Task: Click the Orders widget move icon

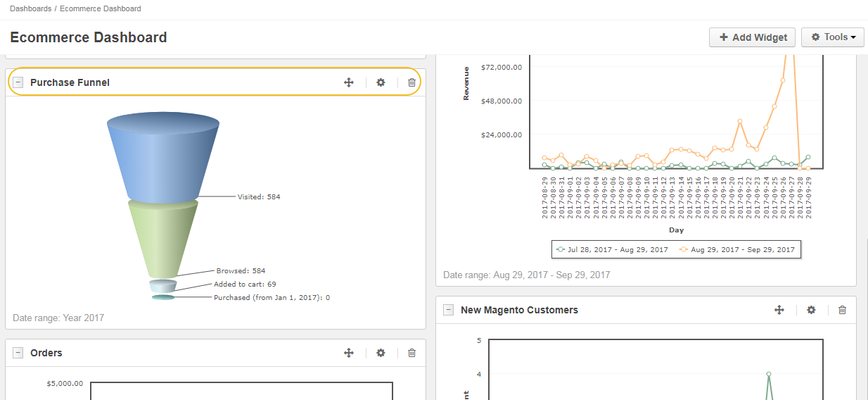Action: click(x=348, y=353)
